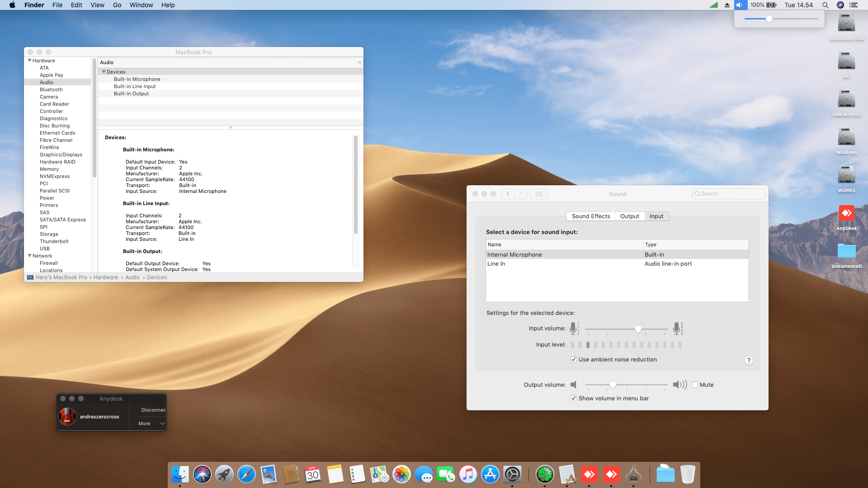Open System Preferences gear in Dock

coord(512,474)
